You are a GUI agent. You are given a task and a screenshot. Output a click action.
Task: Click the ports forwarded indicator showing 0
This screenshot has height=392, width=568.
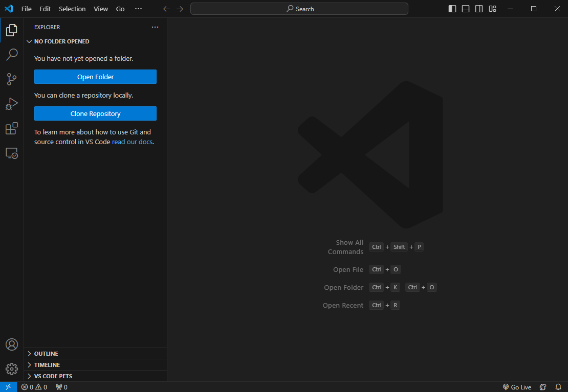tap(61, 387)
